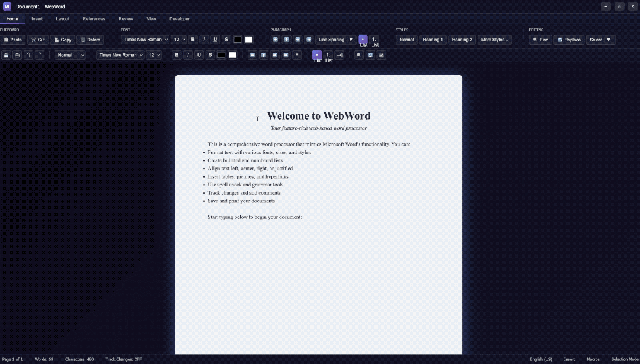This screenshot has width=640, height=364.
Task: Click the print icon in the quick toolbar
Action: tap(17, 55)
